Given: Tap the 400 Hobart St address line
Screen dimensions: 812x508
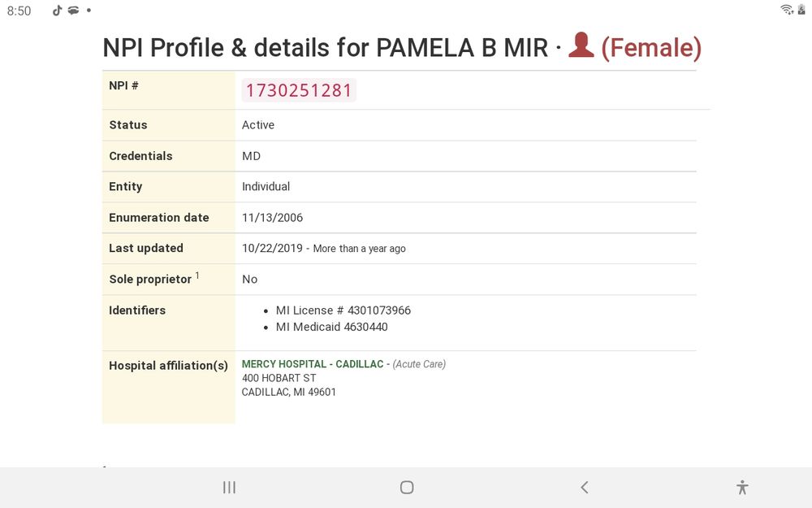Looking at the screenshot, I should [279, 378].
